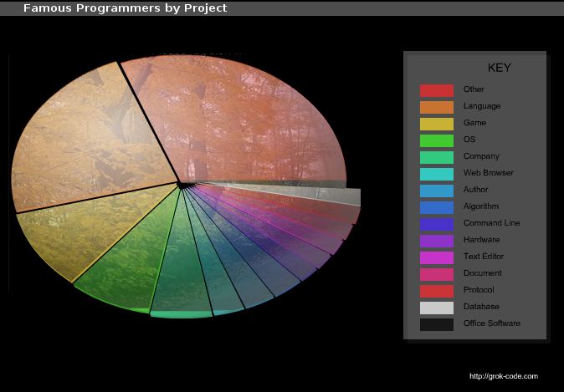Click the light gray Database swatch

pos(436,308)
